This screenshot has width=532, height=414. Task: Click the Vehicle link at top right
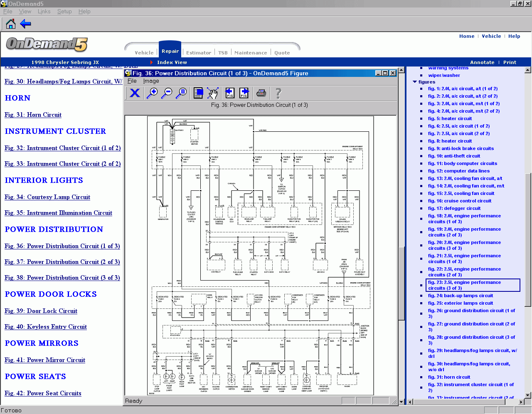click(491, 36)
